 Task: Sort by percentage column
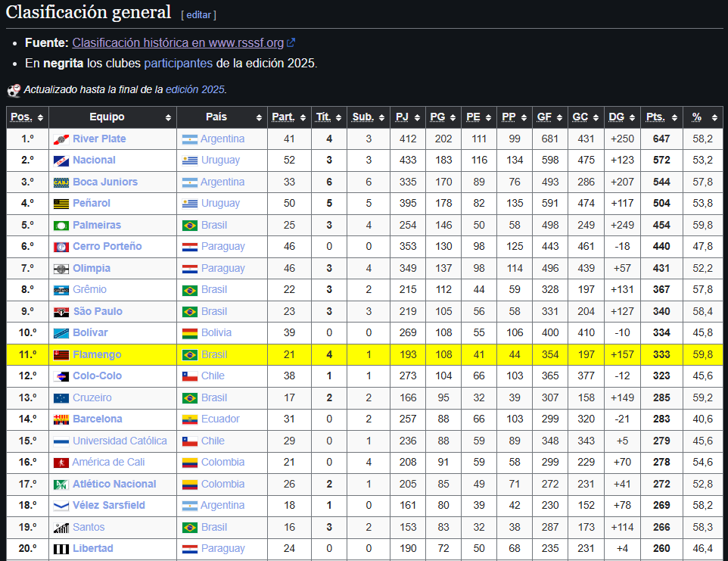click(702, 117)
